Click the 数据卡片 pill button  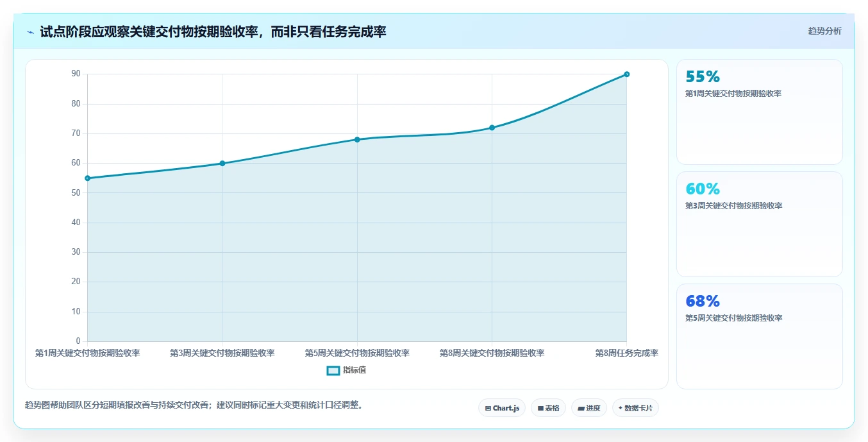[x=635, y=408]
